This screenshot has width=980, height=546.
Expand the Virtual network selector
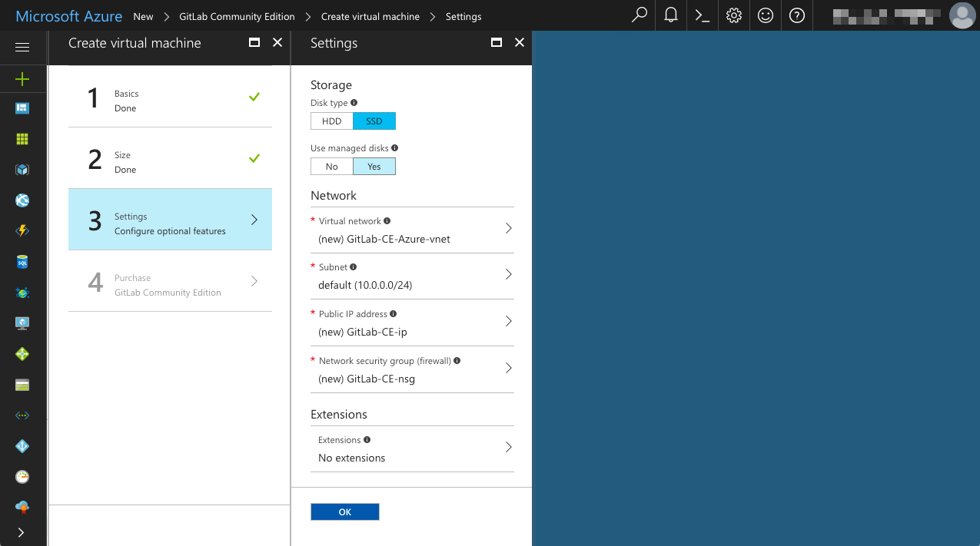[509, 228]
